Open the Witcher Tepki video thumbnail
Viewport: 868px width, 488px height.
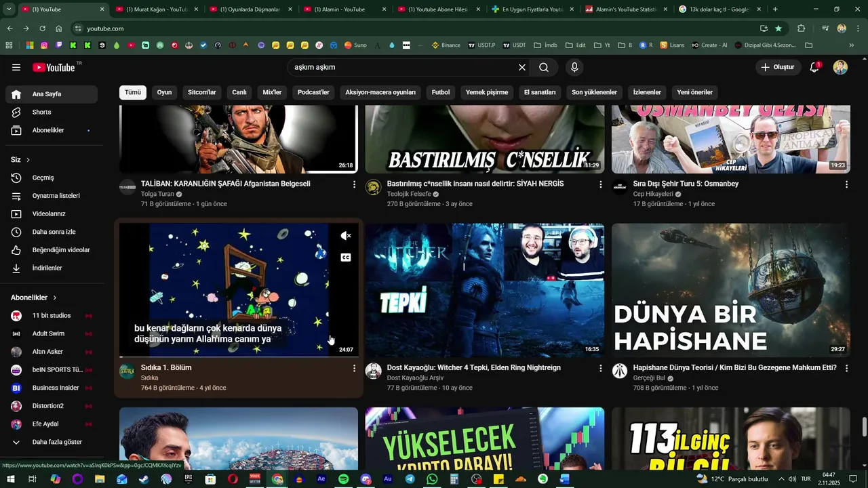[485, 290]
